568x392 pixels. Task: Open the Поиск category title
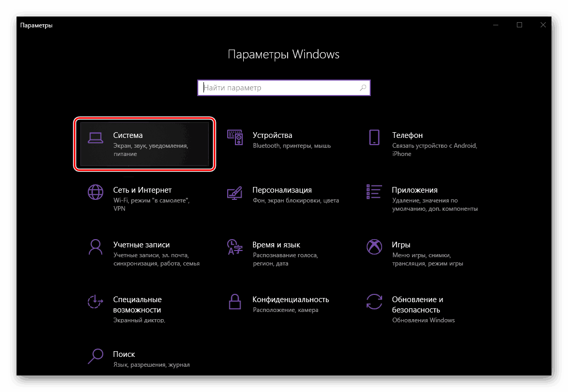coord(124,354)
